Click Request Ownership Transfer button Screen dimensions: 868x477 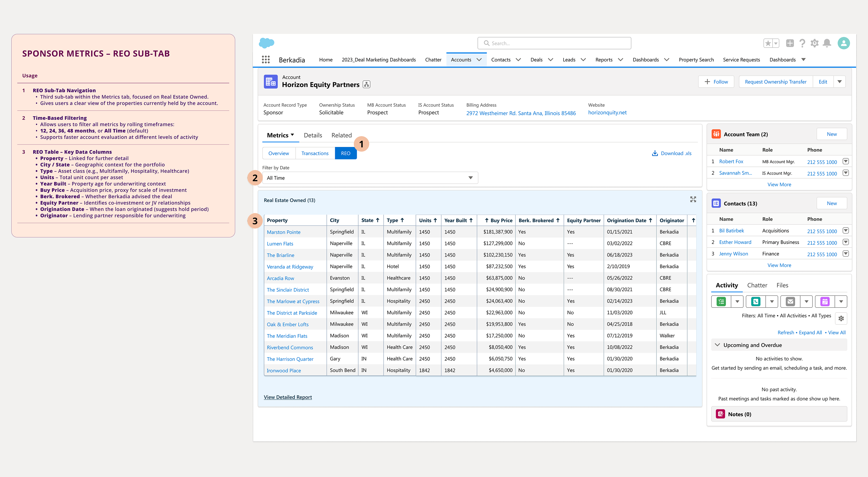pyautogui.click(x=775, y=82)
